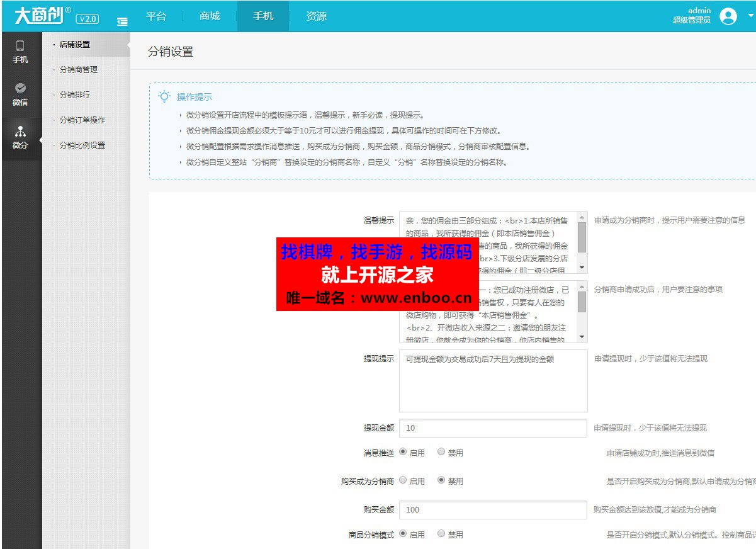
Task: Select 启用 for 消息推送
Action: pyautogui.click(x=403, y=452)
